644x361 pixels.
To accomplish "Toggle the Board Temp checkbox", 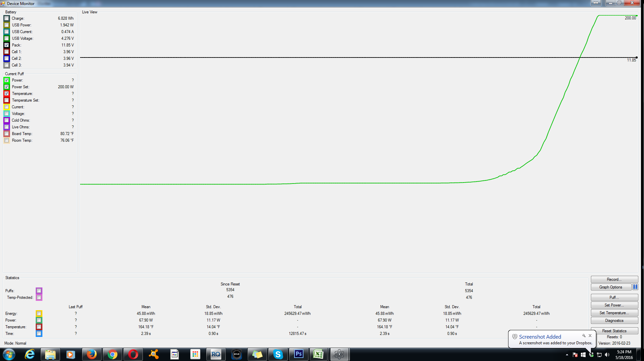I will [x=7, y=134].
